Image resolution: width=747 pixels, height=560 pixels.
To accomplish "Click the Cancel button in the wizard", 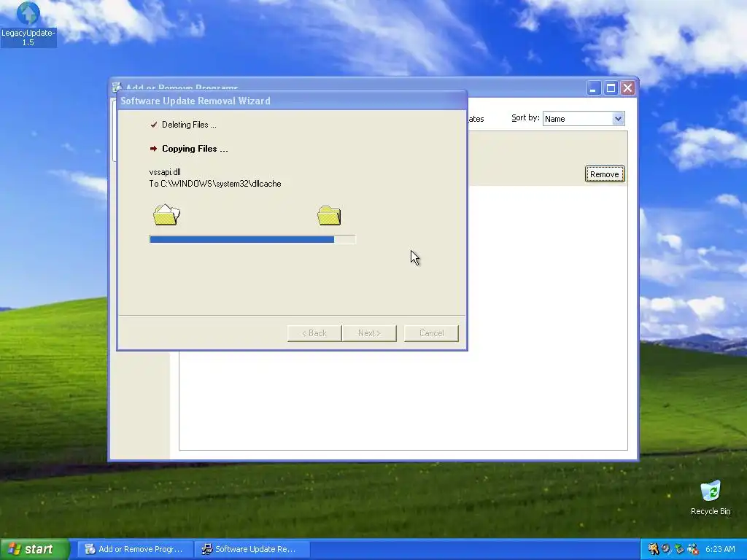I will tap(432, 333).
